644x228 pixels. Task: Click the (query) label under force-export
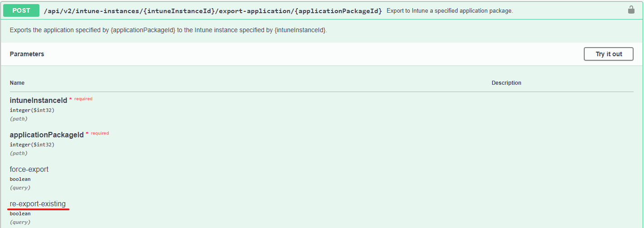20,188
